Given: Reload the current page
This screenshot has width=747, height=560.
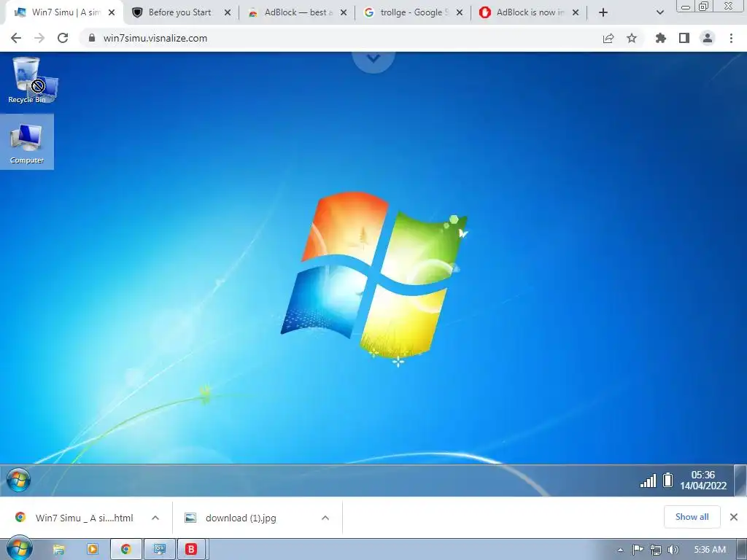Looking at the screenshot, I should 63,38.
